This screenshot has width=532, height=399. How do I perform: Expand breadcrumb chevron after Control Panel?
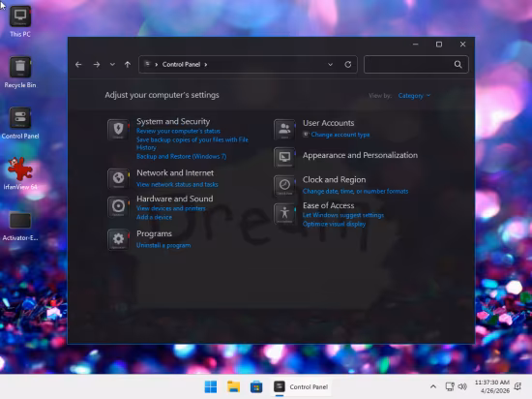[206, 65]
